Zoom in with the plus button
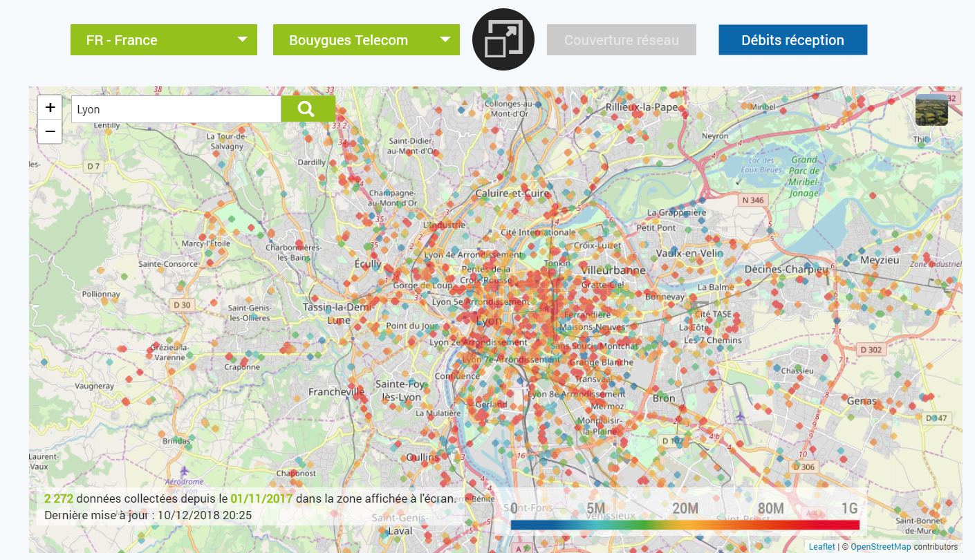Screen dimensions: 975x560 click(x=50, y=107)
